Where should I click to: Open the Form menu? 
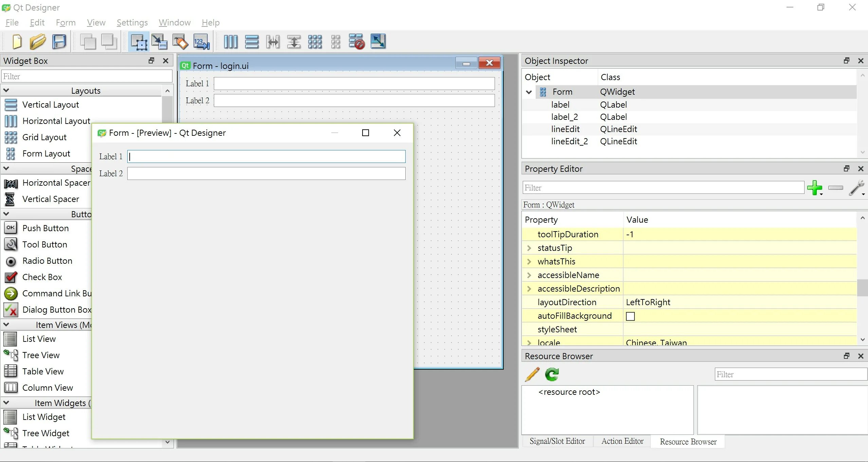click(x=66, y=22)
